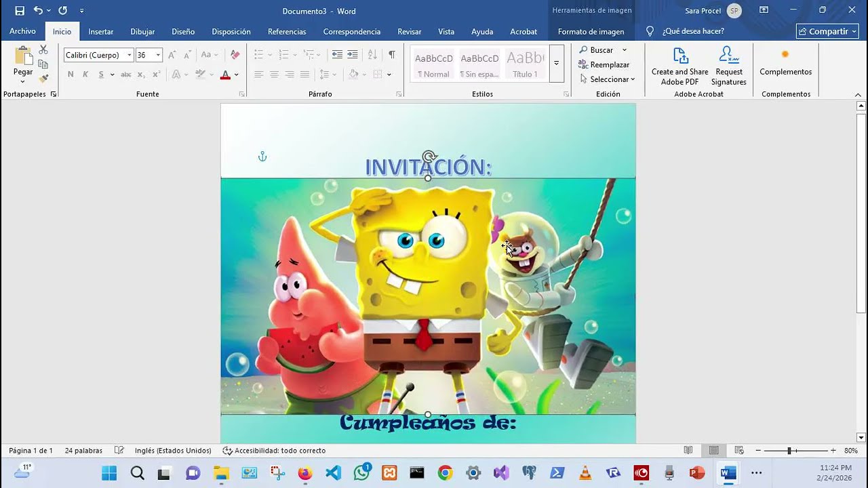This screenshot has height=488, width=868.
Task: Open the font size dropdown showing 36
Action: [158, 55]
